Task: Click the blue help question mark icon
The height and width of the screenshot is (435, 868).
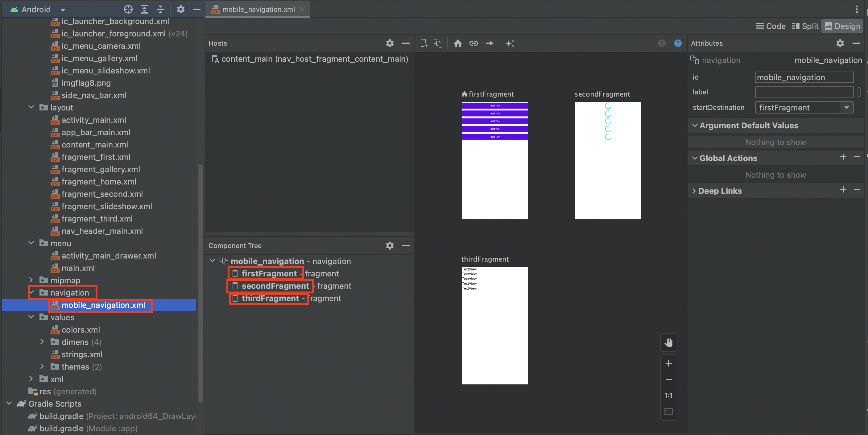Action: tap(678, 43)
